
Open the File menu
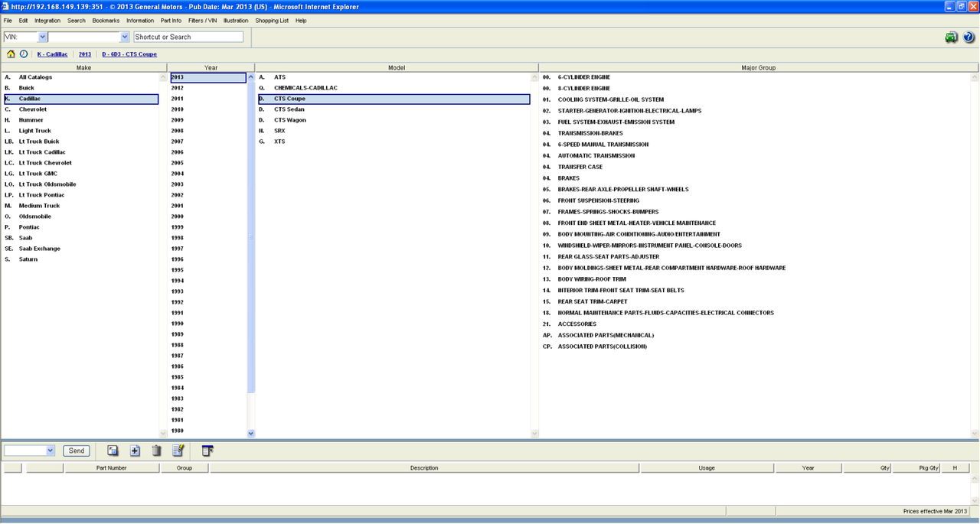(x=8, y=21)
